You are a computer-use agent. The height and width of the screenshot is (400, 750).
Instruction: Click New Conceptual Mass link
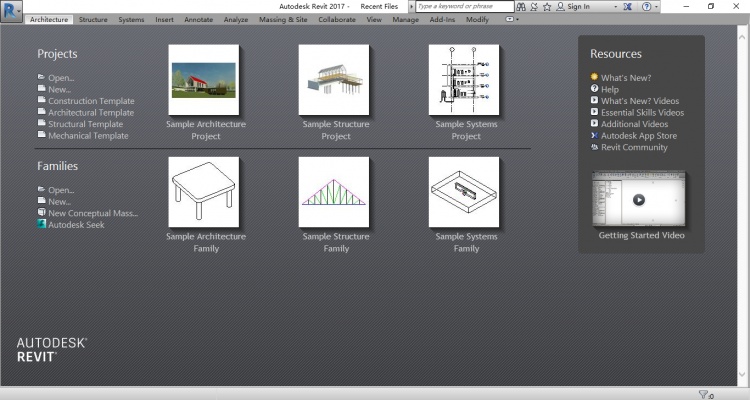[x=93, y=213]
